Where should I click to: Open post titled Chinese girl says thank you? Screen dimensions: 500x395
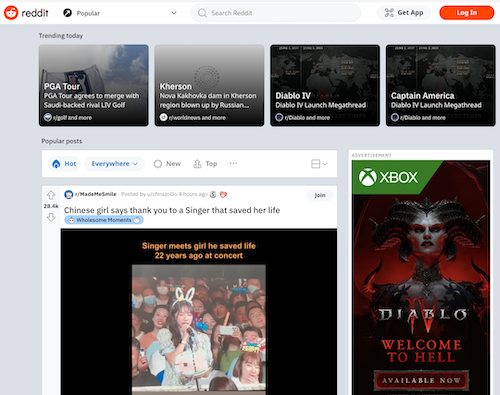[x=172, y=210]
